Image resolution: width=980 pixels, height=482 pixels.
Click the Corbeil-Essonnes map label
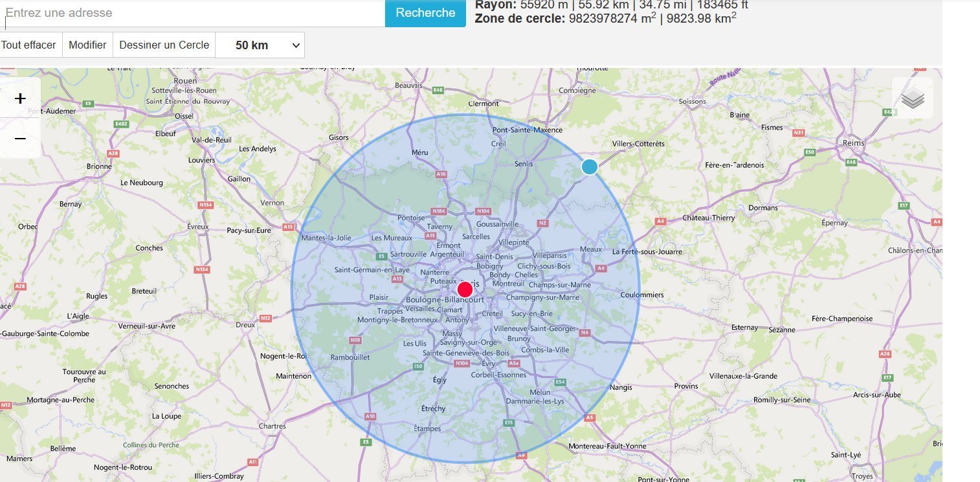(x=499, y=374)
